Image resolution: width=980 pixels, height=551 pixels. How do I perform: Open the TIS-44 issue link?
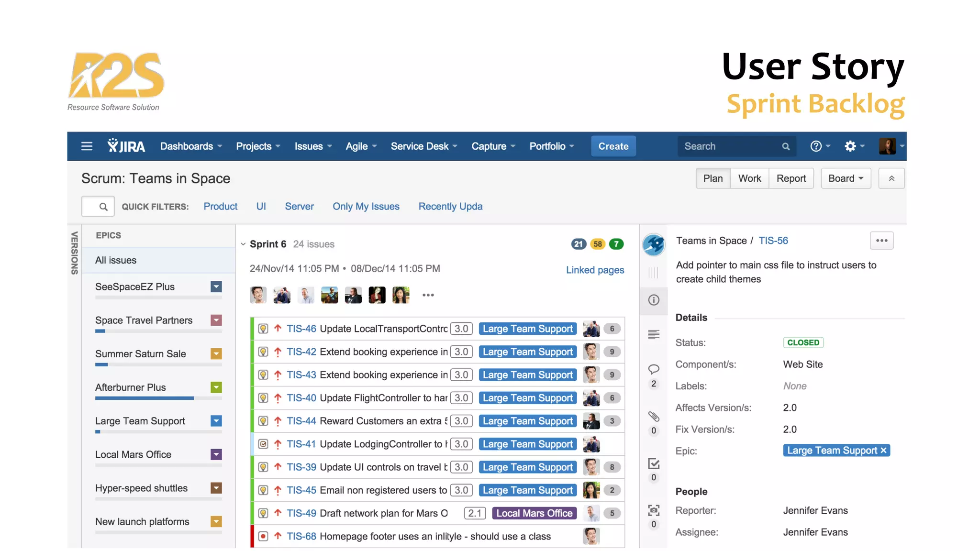click(x=301, y=421)
